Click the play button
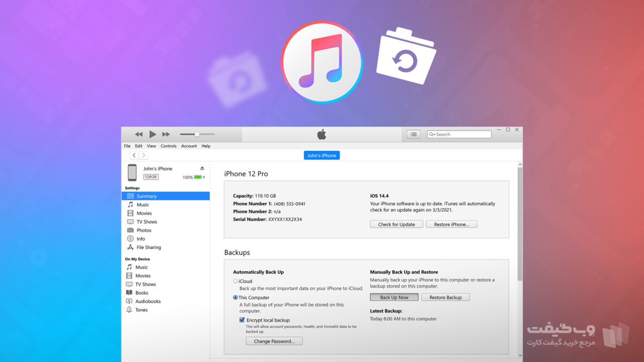This screenshot has width=644, height=362. coord(152,134)
